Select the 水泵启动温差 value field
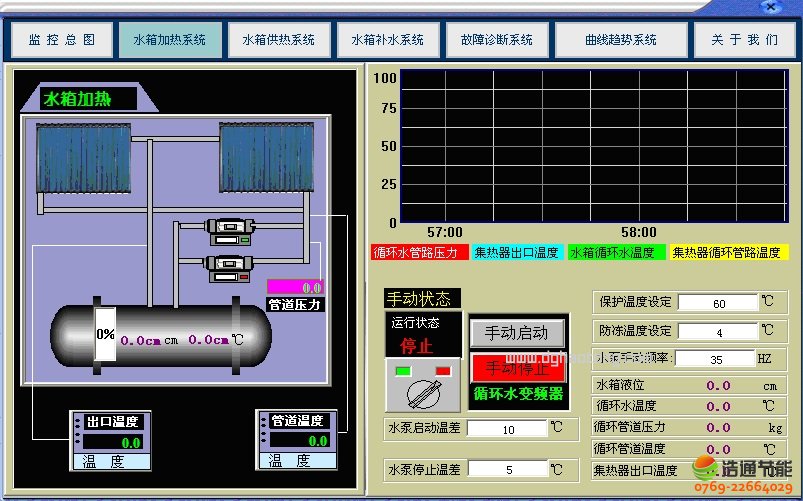This screenshot has width=803, height=501. pyautogui.click(x=507, y=429)
